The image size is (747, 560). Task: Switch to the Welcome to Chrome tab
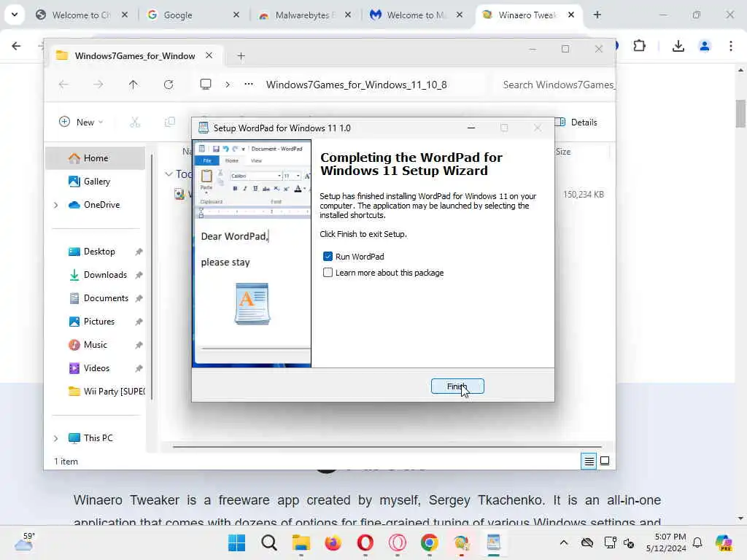click(x=82, y=15)
